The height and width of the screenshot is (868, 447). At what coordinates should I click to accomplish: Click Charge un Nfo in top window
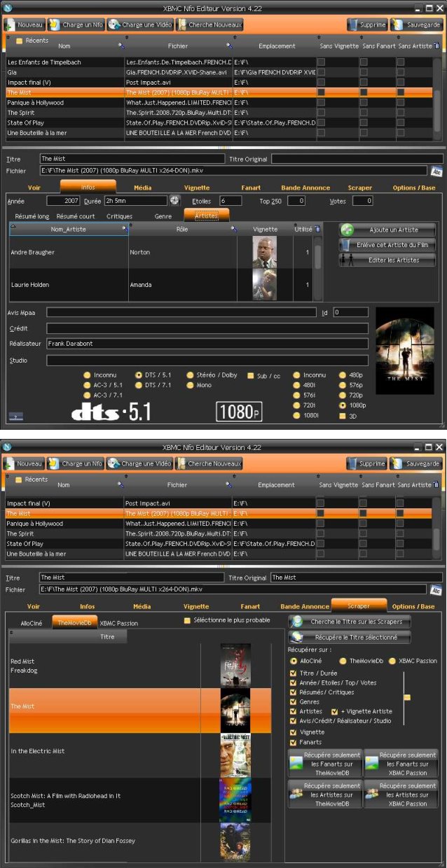[x=75, y=24]
